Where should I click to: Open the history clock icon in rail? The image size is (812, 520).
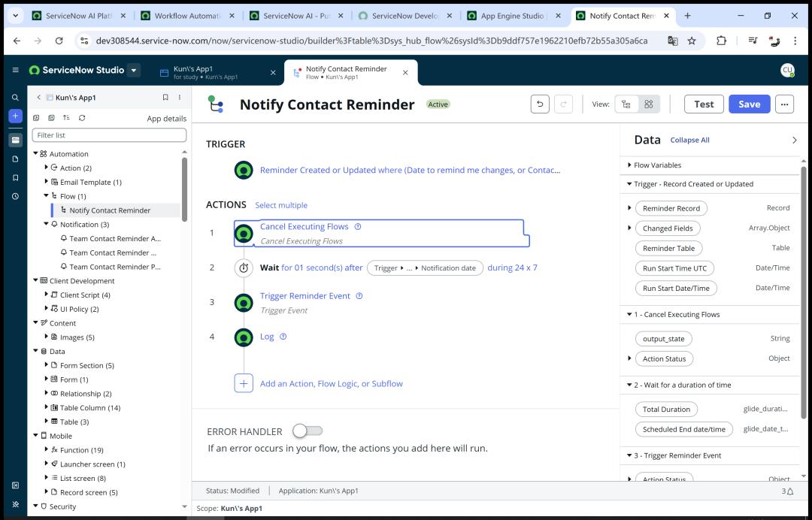click(16, 196)
